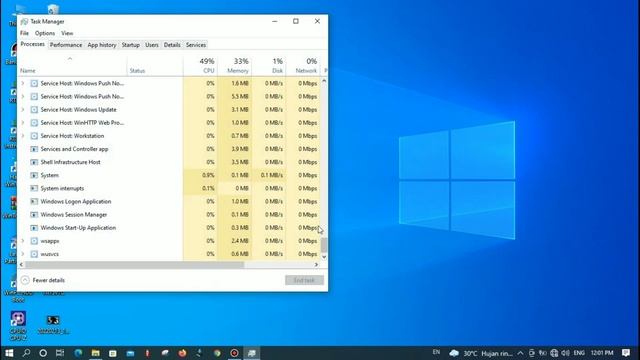This screenshot has width=640, height=360.
Task: Select the Services and Controller app process icon
Action: (34, 149)
